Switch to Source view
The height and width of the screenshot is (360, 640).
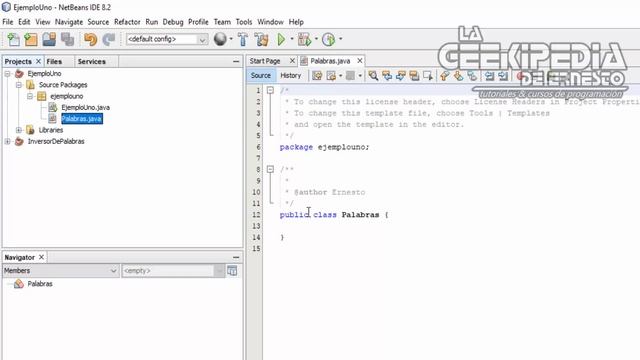pyautogui.click(x=261, y=76)
